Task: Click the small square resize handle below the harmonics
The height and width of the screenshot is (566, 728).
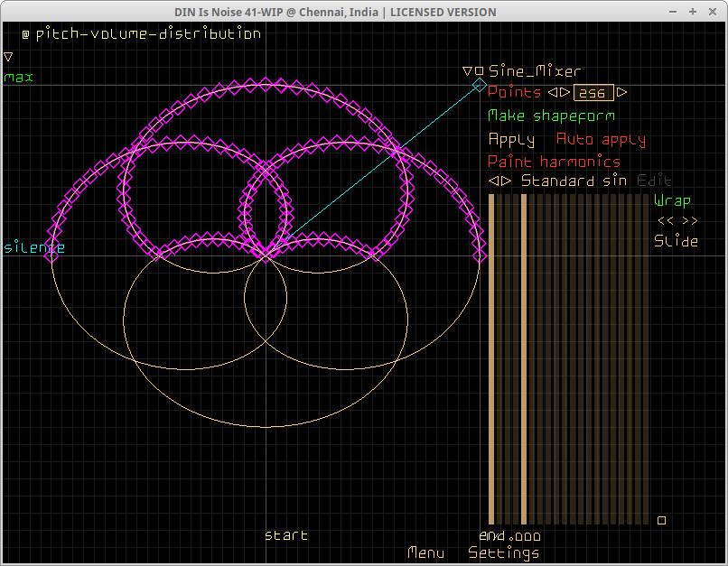Action: coord(661,520)
